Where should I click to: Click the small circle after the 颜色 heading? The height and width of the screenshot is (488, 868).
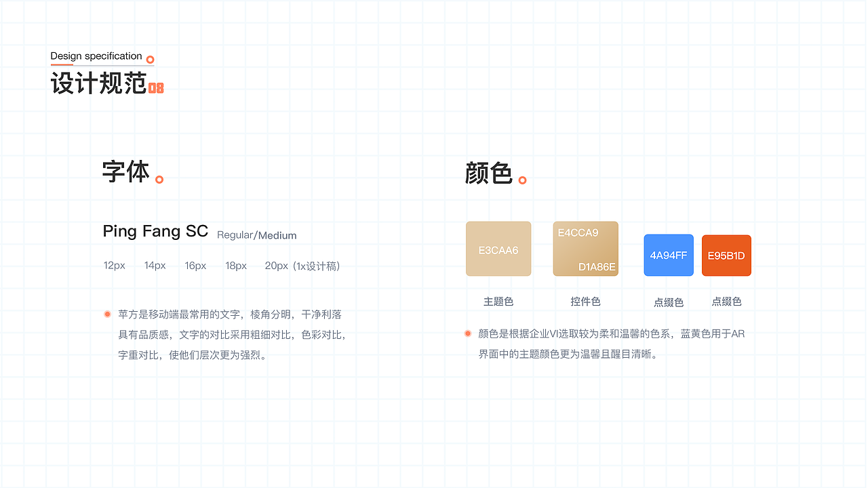[522, 180]
